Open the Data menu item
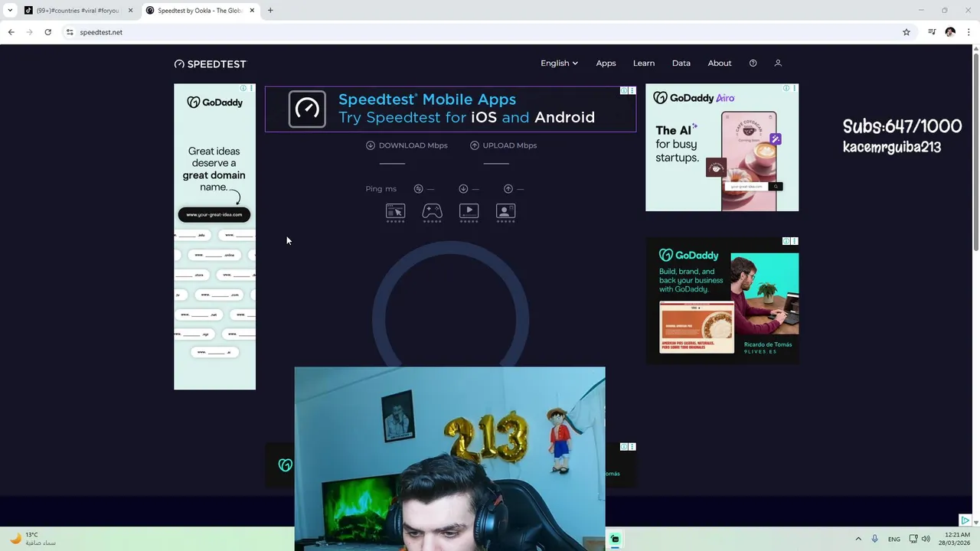Viewport: 980px width, 551px height. click(681, 64)
